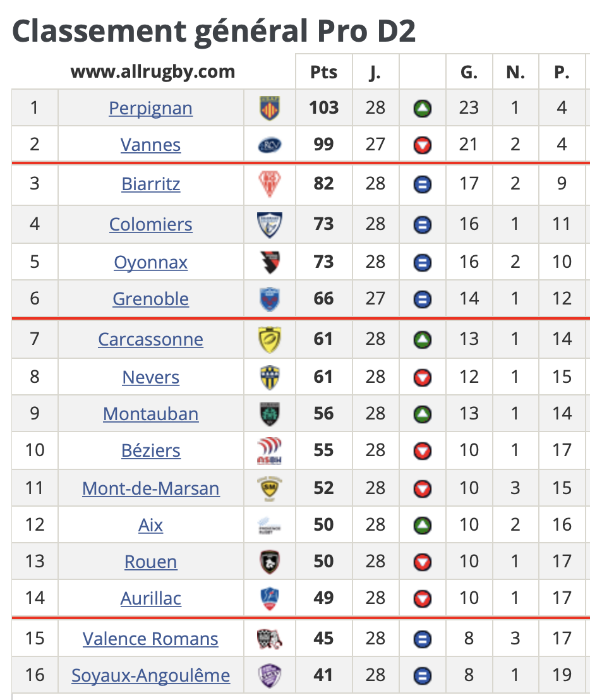Click the Perpignan club crest icon
This screenshot has height=700, width=590.
click(x=270, y=108)
